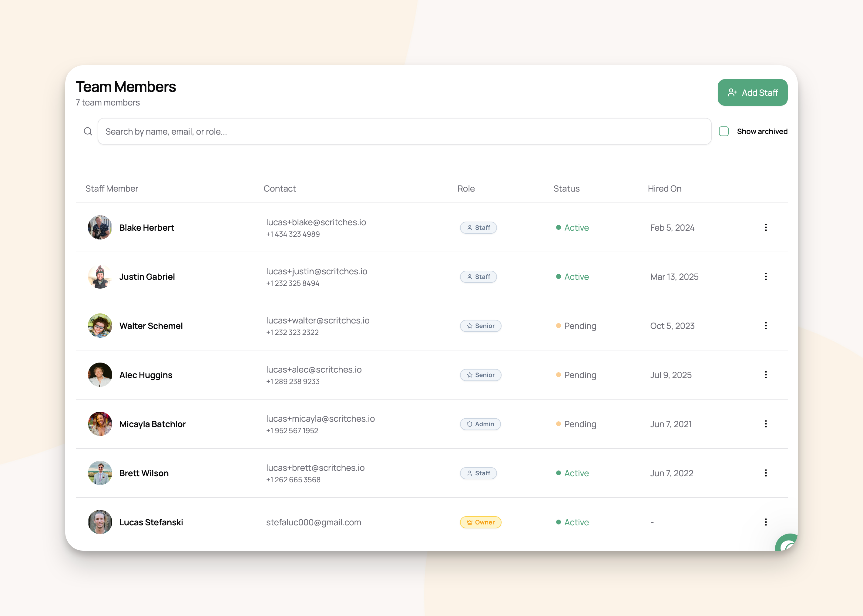This screenshot has height=616, width=863.
Task: Click email lucas+walter@scritches.io
Action: click(x=317, y=320)
